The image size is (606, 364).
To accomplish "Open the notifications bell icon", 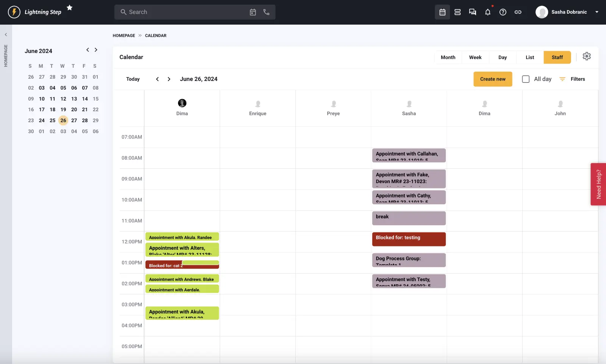I will click(x=488, y=12).
